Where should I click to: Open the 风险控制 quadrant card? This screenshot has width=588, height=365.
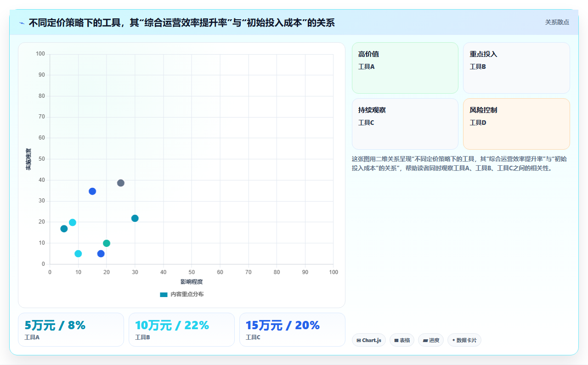tap(516, 124)
